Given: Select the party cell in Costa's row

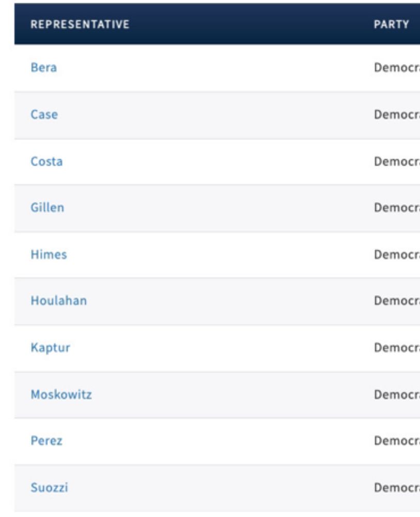Looking at the screenshot, I should pos(397,161).
